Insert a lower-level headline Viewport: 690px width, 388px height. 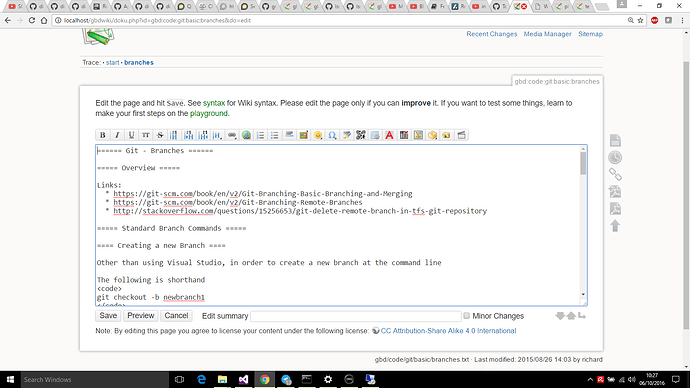[x=189, y=135]
